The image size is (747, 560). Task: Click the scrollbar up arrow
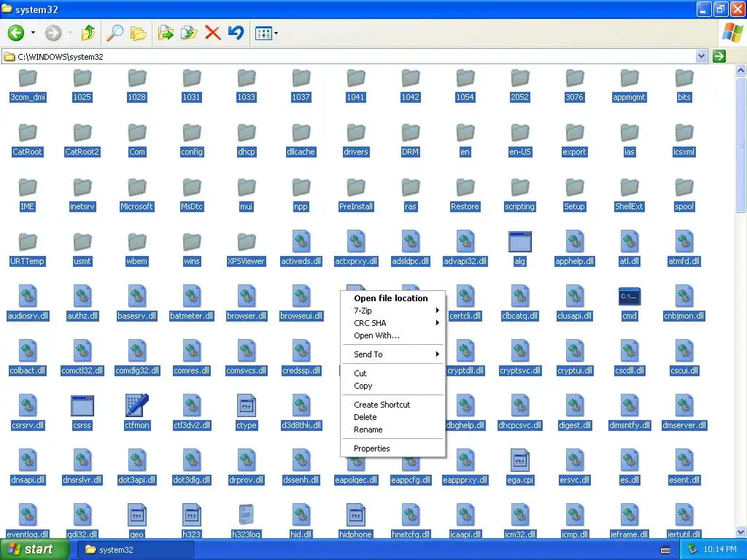(741, 71)
